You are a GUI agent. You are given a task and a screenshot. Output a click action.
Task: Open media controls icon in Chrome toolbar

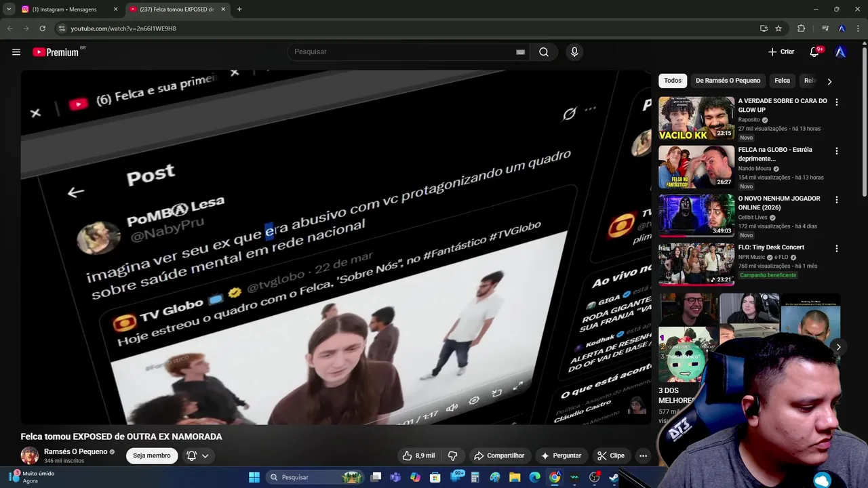coord(825,28)
